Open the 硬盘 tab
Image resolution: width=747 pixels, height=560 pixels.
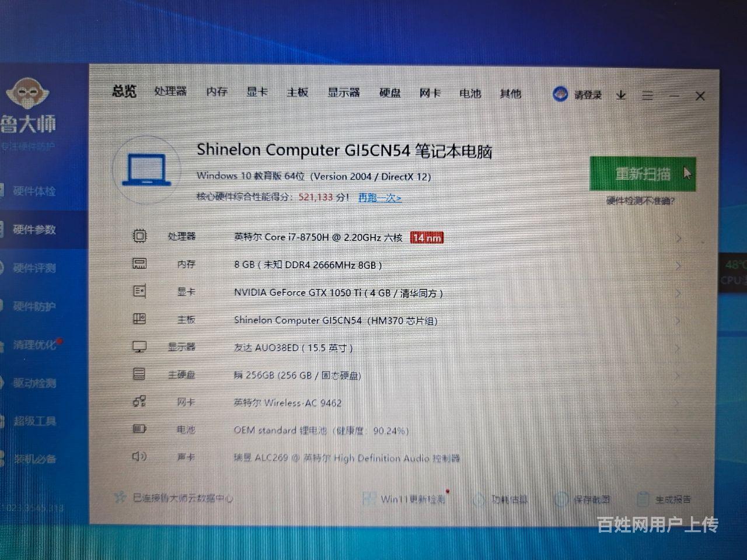(x=390, y=93)
